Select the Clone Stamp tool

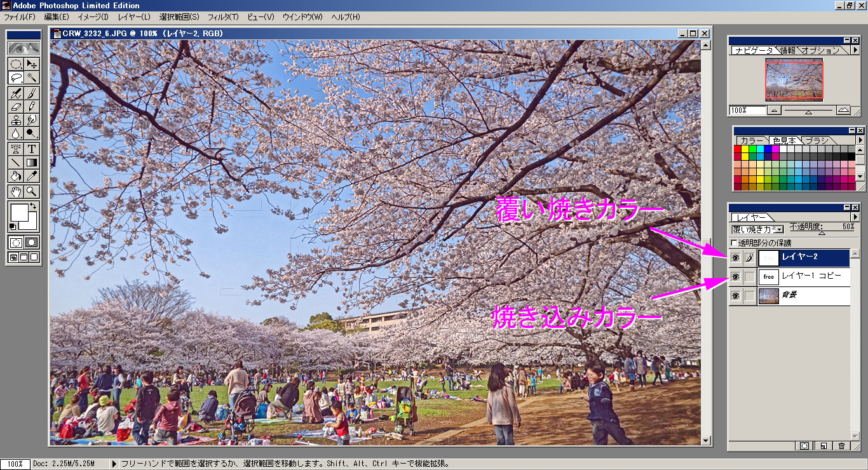pyautogui.click(x=16, y=119)
